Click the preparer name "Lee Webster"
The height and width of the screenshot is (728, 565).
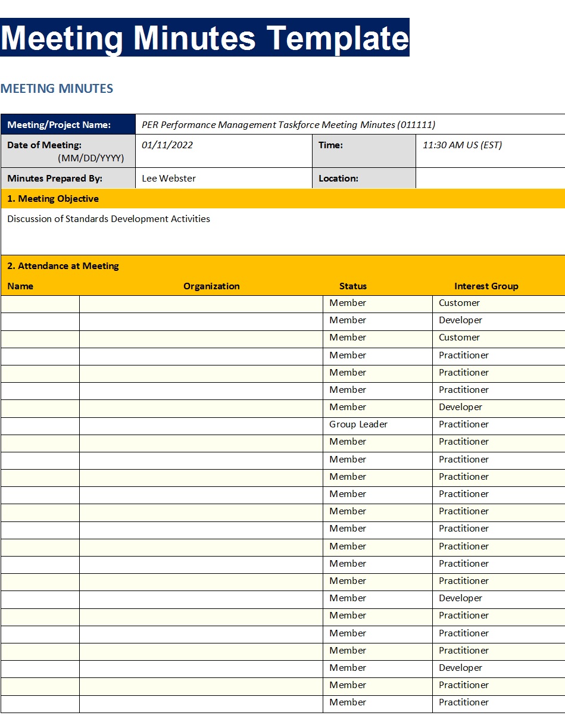point(168,178)
